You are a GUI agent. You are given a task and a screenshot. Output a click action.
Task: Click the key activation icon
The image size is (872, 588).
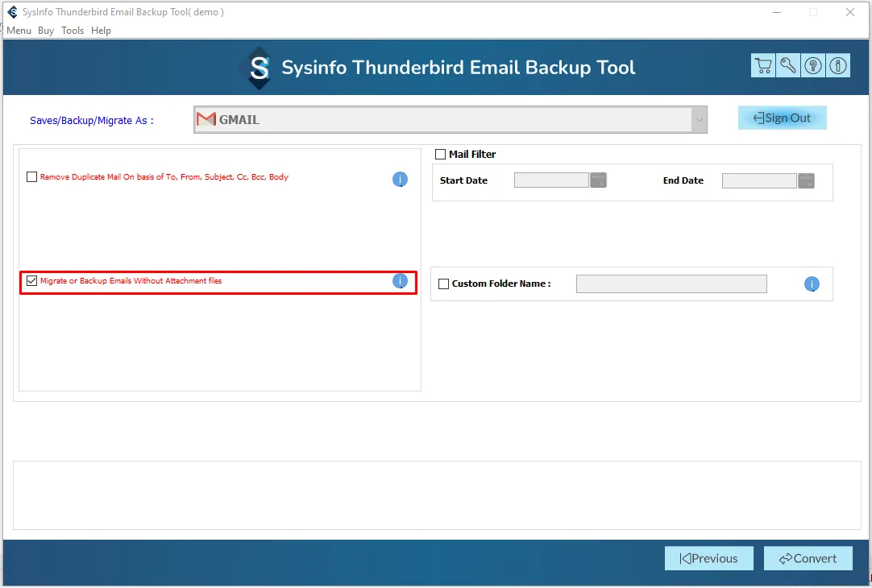click(788, 66)
